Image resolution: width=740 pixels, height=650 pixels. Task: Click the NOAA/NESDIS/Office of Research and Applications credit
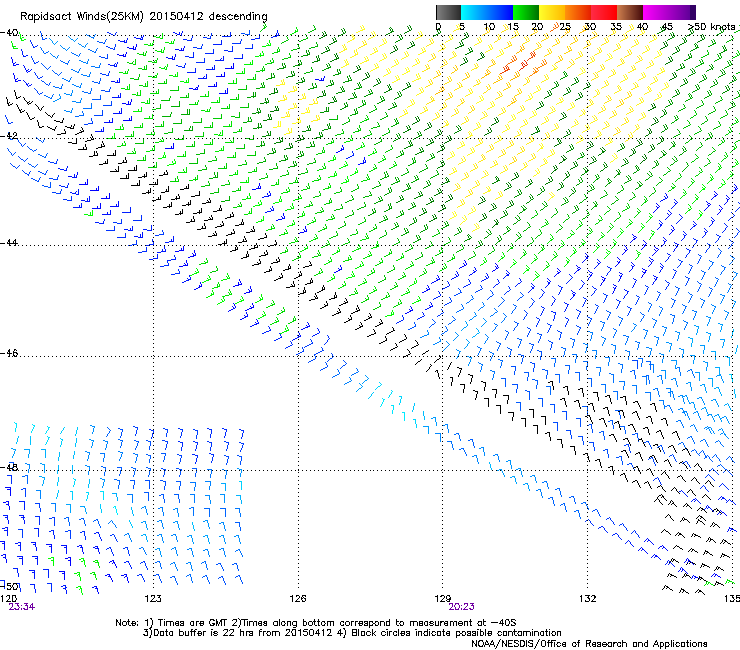tap(589, 643)
